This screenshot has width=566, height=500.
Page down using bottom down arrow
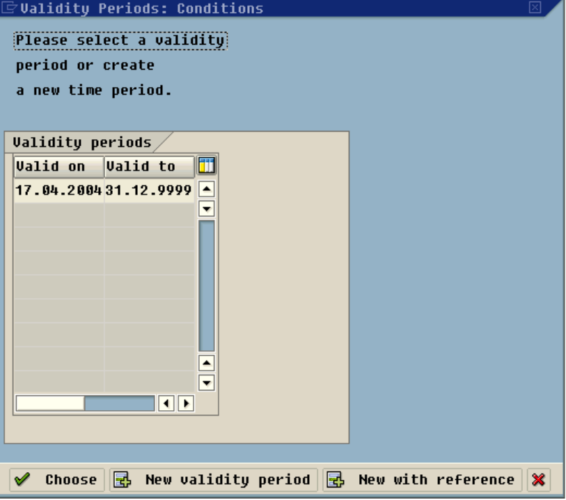click(206, 383)
